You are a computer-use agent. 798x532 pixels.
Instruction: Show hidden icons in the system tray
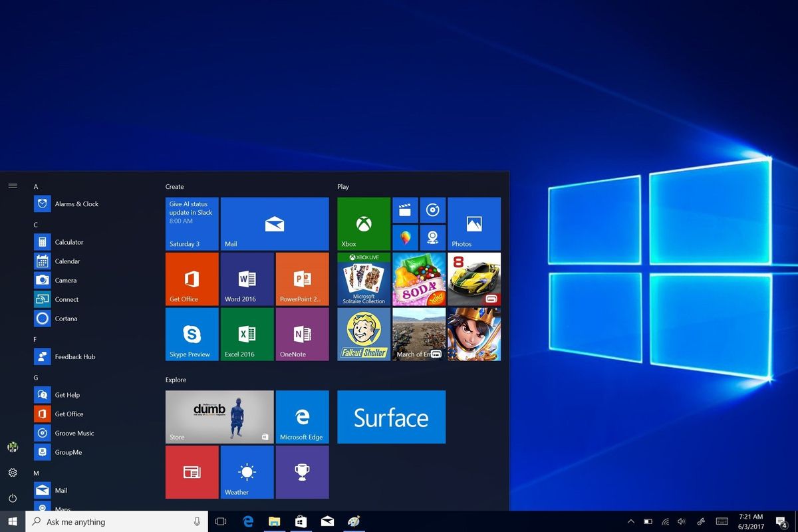[630, 521]
